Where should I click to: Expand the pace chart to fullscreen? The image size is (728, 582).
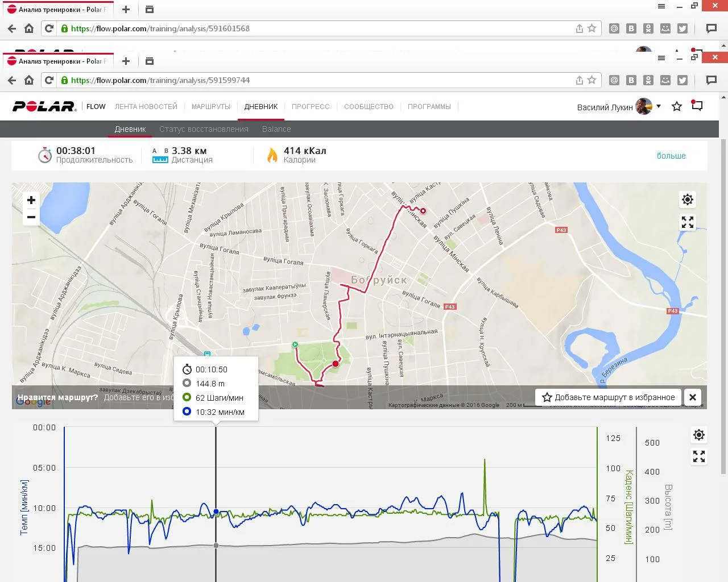pyautogui.click(x=699, y=456)
